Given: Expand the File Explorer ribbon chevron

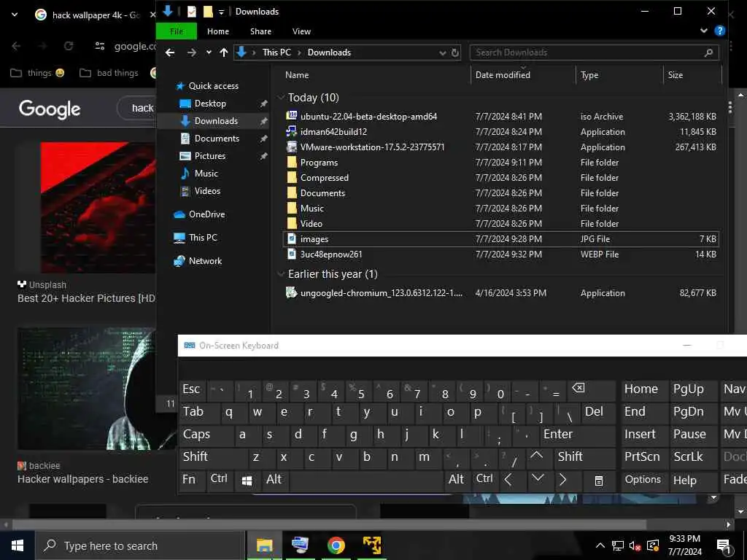Looking at the screenshot, I should [x=704, y=31].
